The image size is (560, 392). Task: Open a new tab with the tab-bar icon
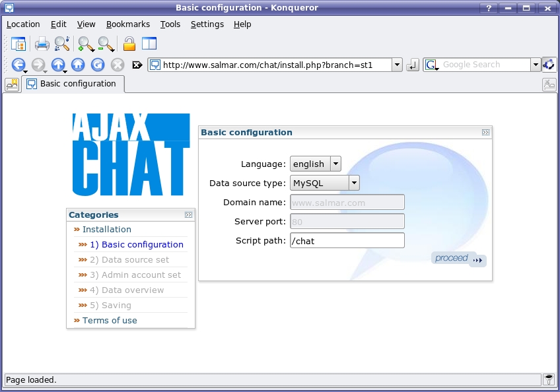click(12, 84)
